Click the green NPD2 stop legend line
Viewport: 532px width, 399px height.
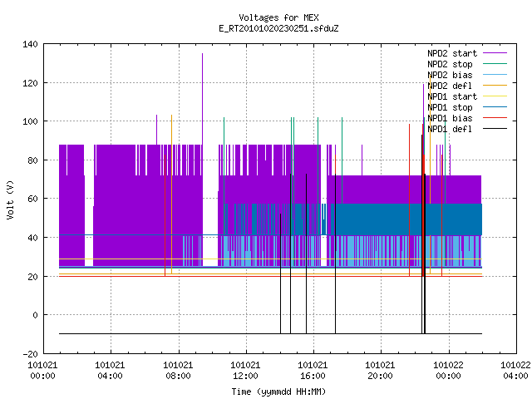495,64
